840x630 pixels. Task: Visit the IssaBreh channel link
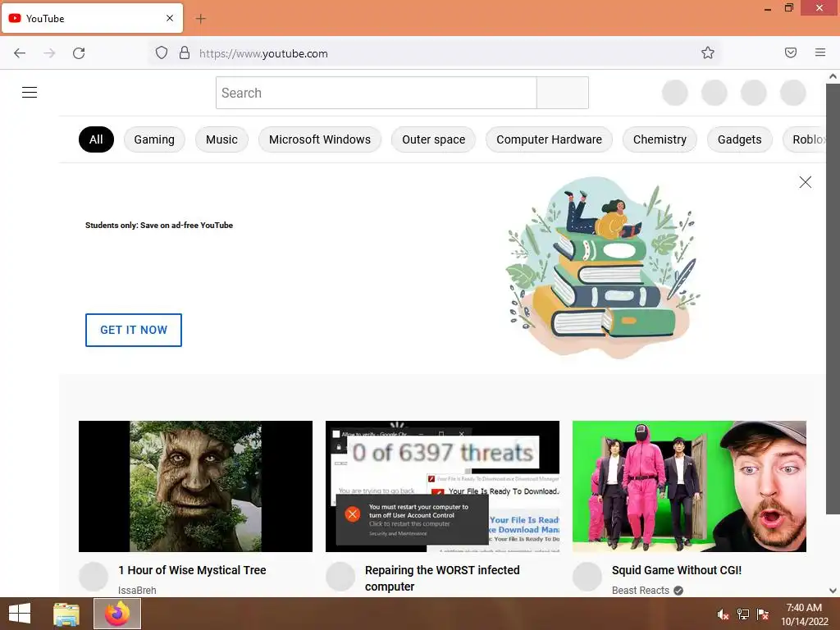137,591
